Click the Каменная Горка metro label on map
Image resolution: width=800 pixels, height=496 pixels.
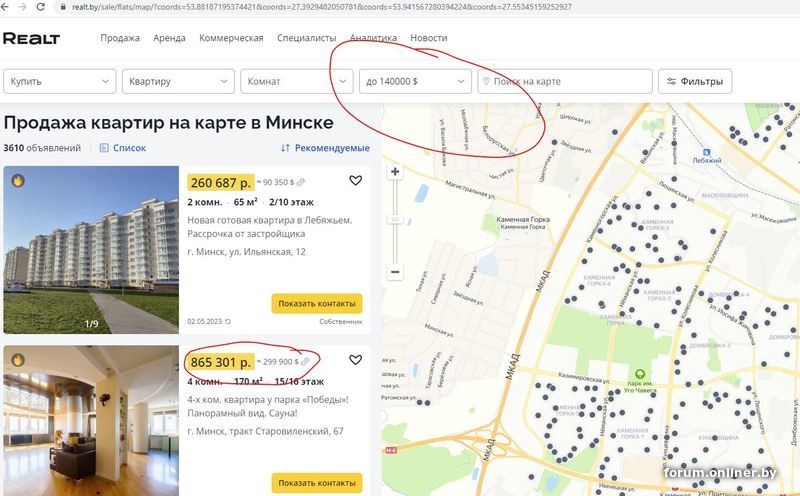(523, 222)
